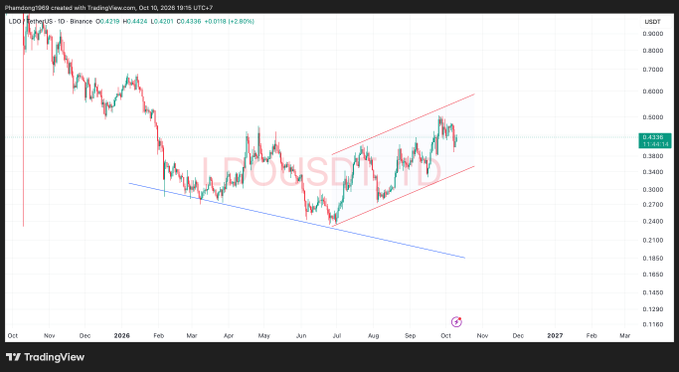The image size is (679, 372).
Task: Click the 0.6000 price axis label
Action: [x=653, y=91]
